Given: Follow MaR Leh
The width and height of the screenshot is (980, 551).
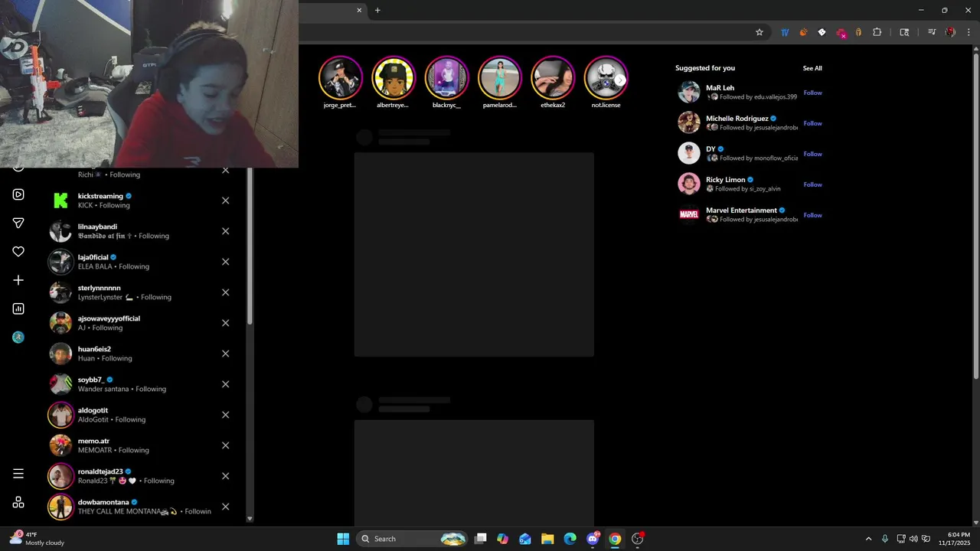Looking at the screenshot, I should (812, 93).
